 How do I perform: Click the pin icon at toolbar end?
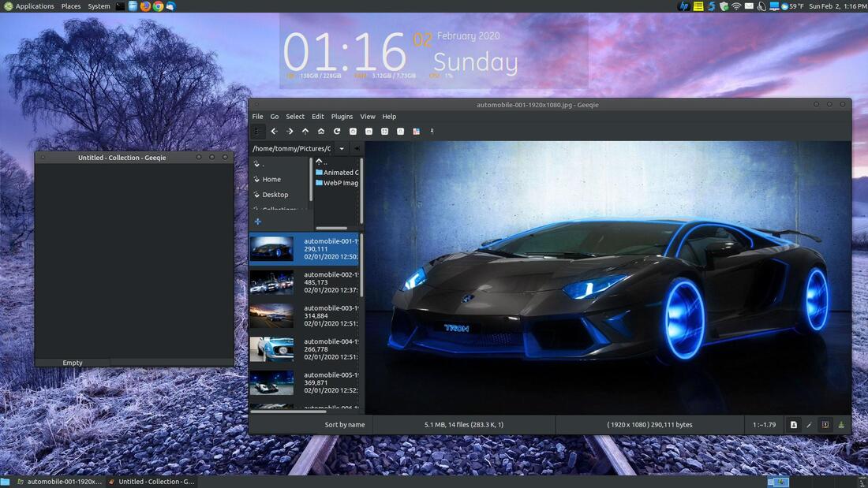(432, 132)
